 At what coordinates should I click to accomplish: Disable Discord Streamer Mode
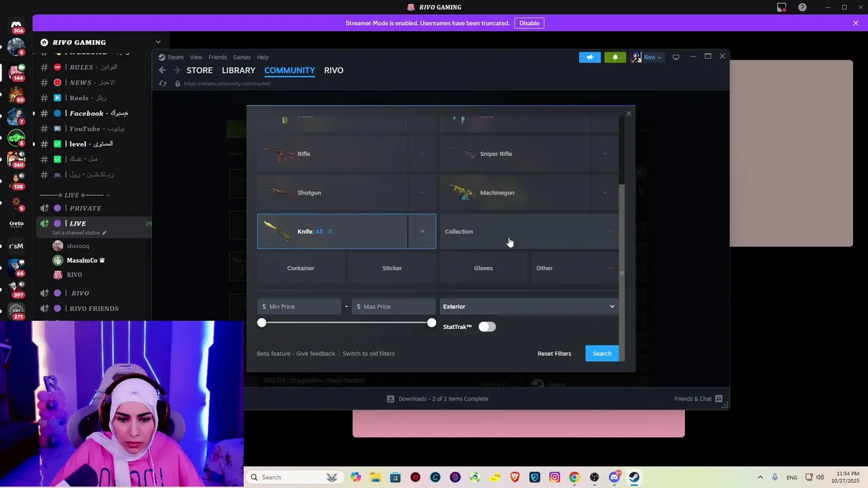pyautogui.click(x=529, y=23)
